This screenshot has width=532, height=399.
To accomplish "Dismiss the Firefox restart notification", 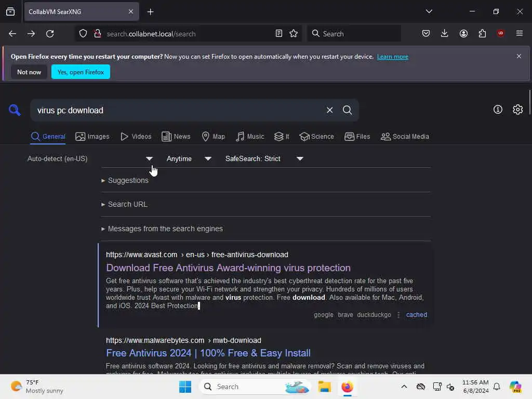I will coord(519,56).
